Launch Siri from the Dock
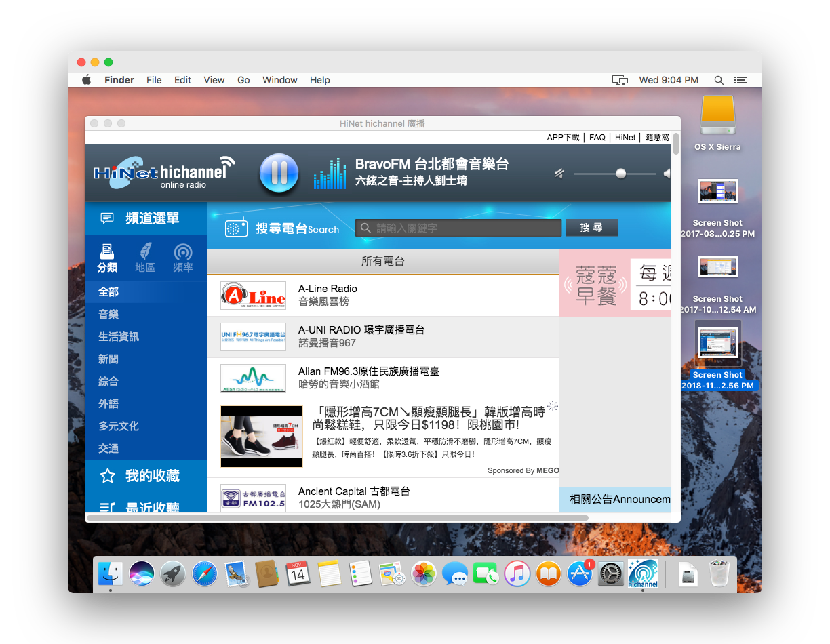Screen dimensions: 830x644 [142, 575]
